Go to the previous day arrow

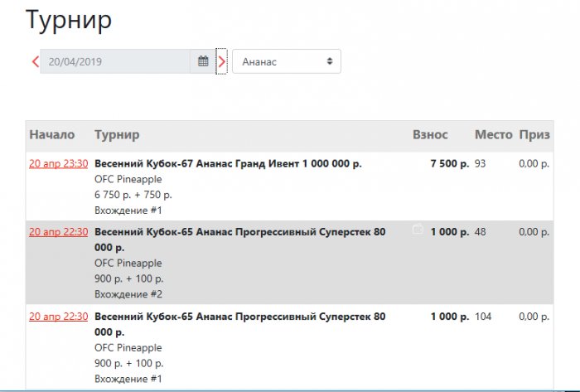(x=35, y=61)
